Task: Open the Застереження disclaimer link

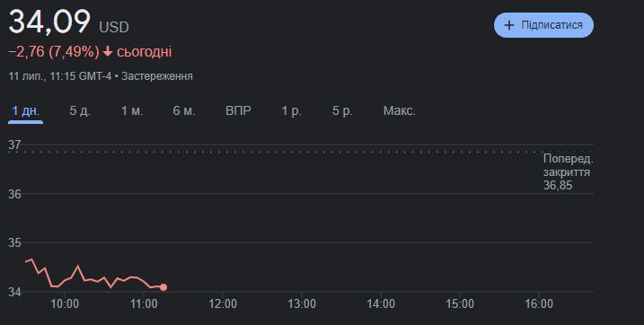Action: coord(157,76)
